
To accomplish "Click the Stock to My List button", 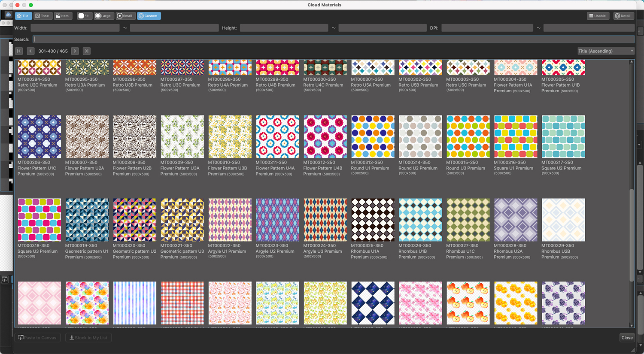I will pos(88,338).
